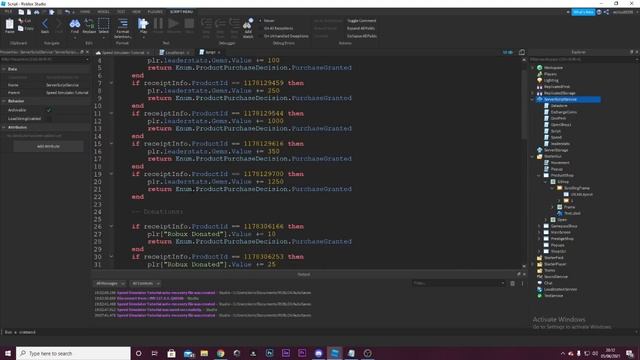Open the MODEL ribbon tab

tap(103, 12)
